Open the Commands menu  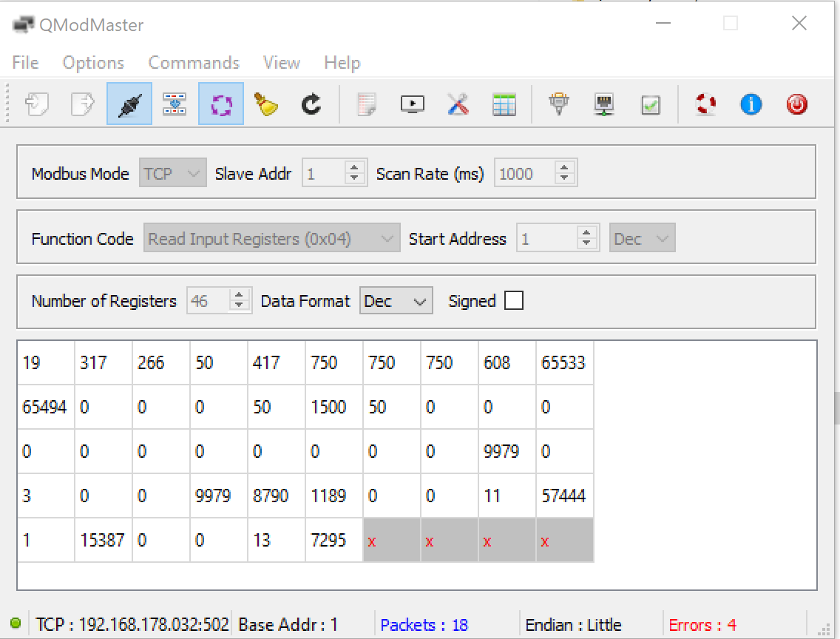click(194, 63)
